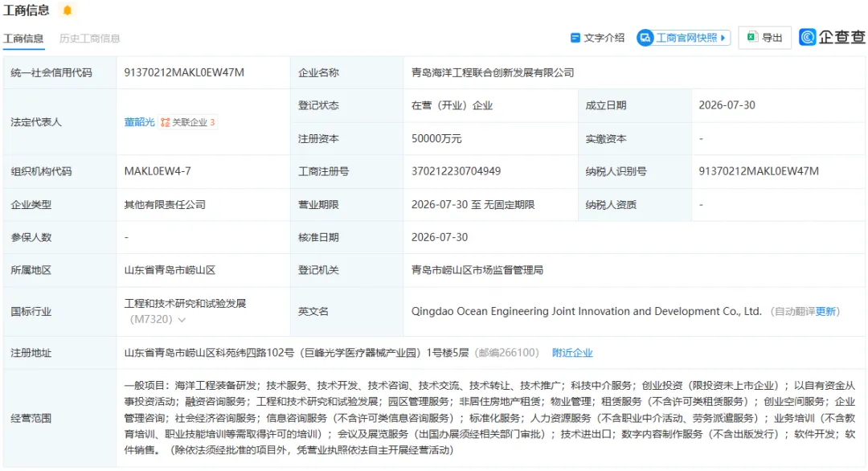Click the 所属地区 label cell
The height and width of the screenshot is (471, 868).
tap(59, 270)
